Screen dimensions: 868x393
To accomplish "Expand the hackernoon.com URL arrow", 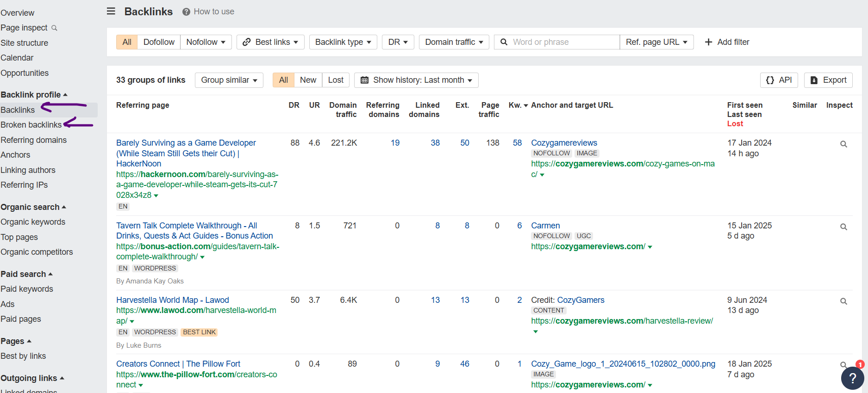I will point(156,196).
